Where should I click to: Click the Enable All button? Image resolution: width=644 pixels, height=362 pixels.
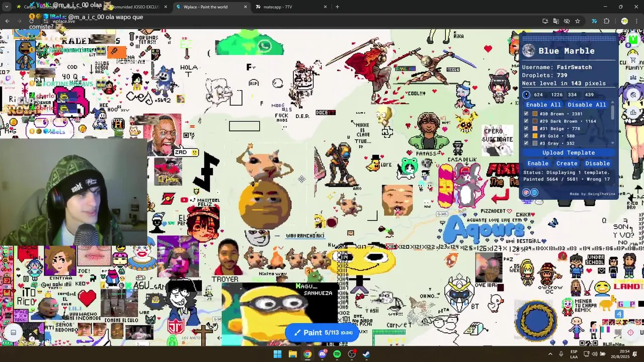point(543,105)
